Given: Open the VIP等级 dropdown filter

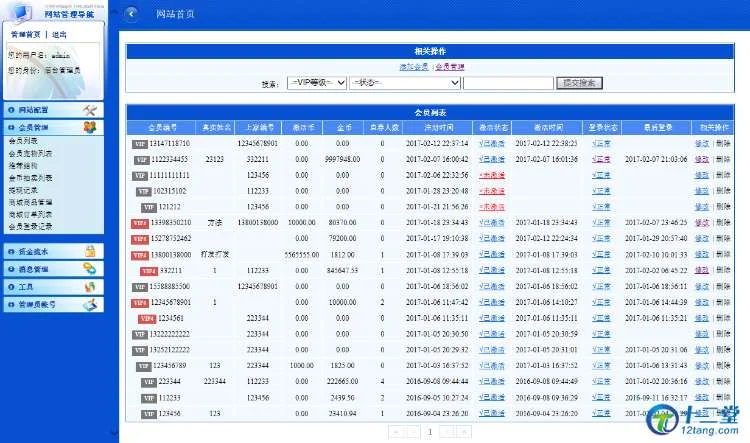Looking at the screenshot, I should pos(316,83).
